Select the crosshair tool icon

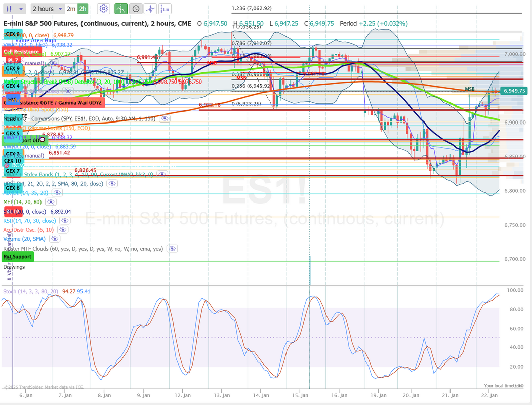[150, 9]
